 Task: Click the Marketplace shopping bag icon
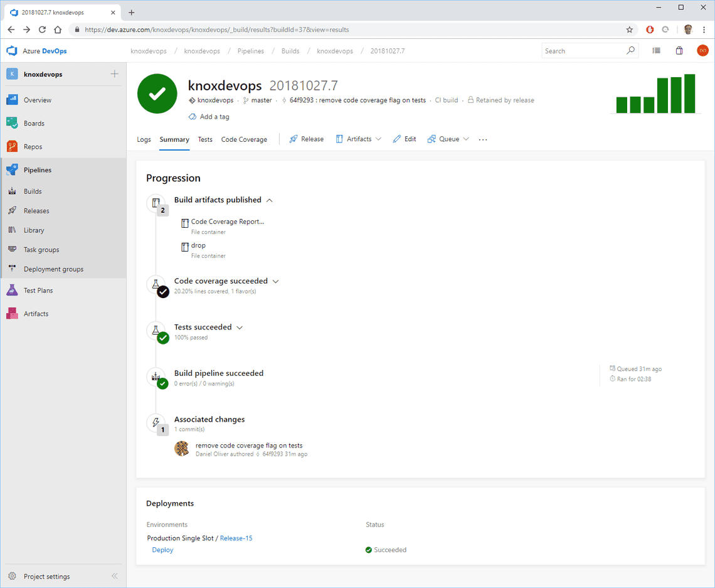(x=679, y=51)
